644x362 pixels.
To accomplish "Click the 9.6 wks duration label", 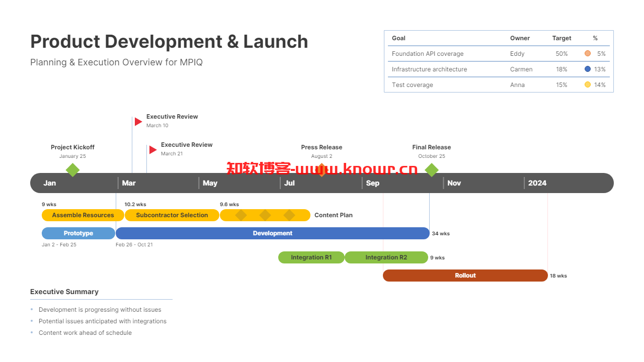I will coord(229,205).
